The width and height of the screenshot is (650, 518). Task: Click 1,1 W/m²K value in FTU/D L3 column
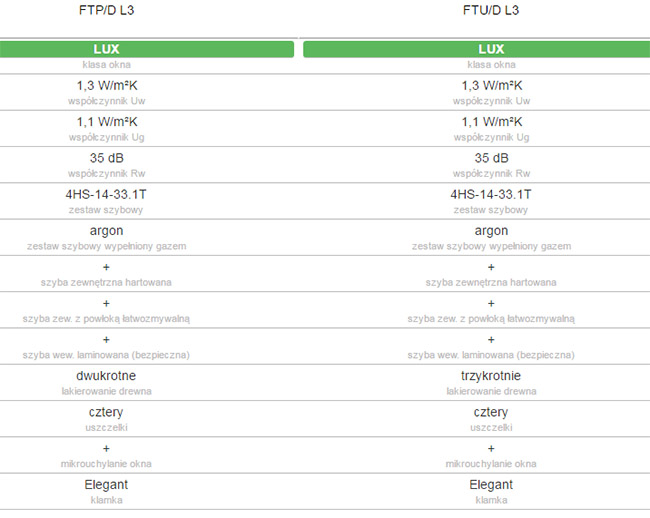[x=491, y=122]
